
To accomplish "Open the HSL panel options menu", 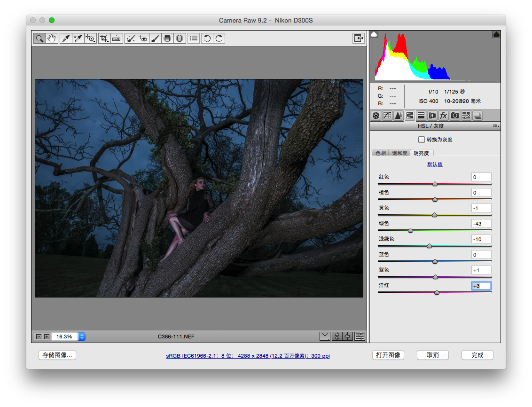I will pyautogui.click(x=496, y=126).
